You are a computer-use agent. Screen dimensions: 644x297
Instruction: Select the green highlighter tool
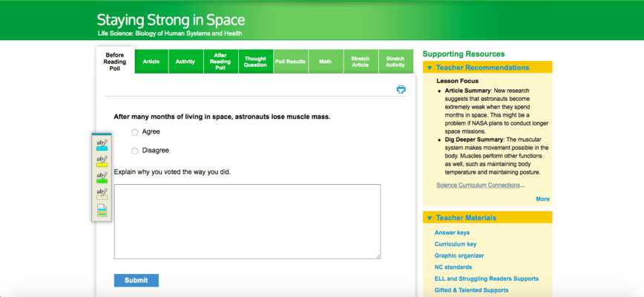102,177
